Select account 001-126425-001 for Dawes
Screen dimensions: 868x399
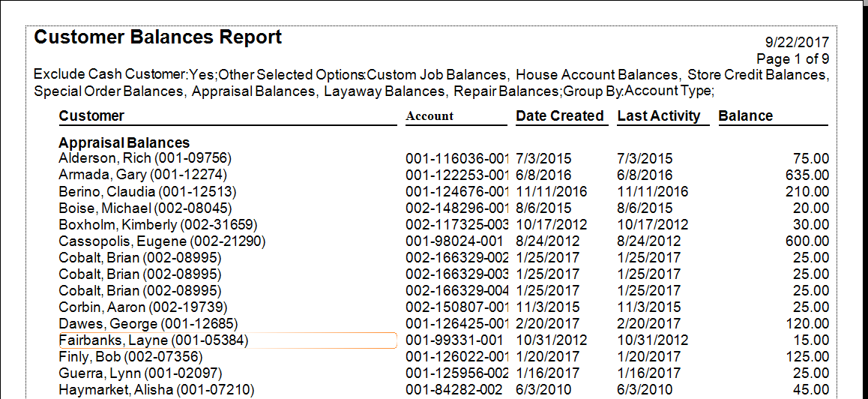(x=457, y=324)
